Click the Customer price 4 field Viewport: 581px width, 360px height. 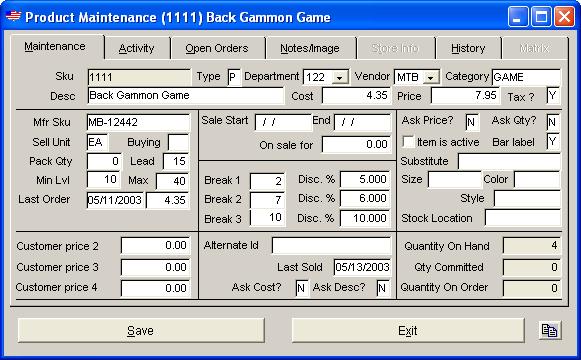click(156, 288)
